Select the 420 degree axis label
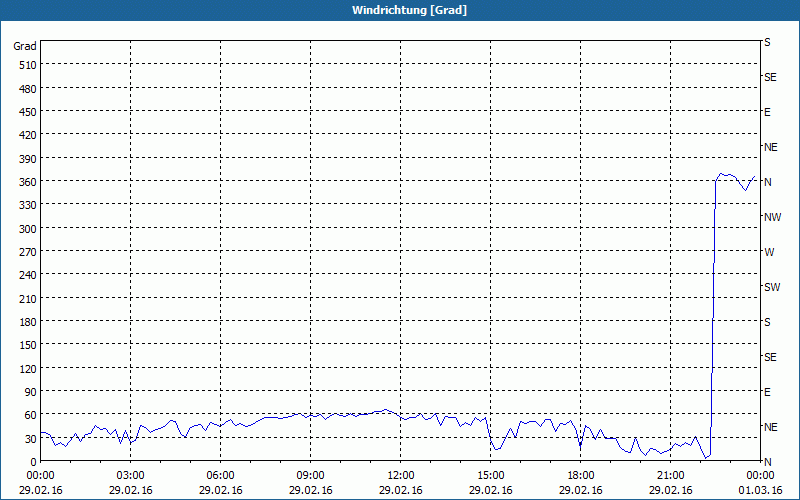The image size is (800, 500). point(29,135)
